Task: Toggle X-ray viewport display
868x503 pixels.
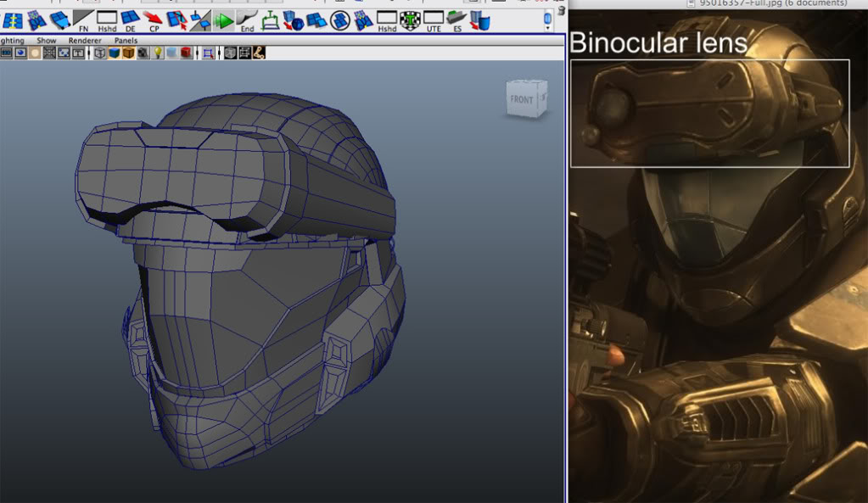Action: click(x=230, y=53)
